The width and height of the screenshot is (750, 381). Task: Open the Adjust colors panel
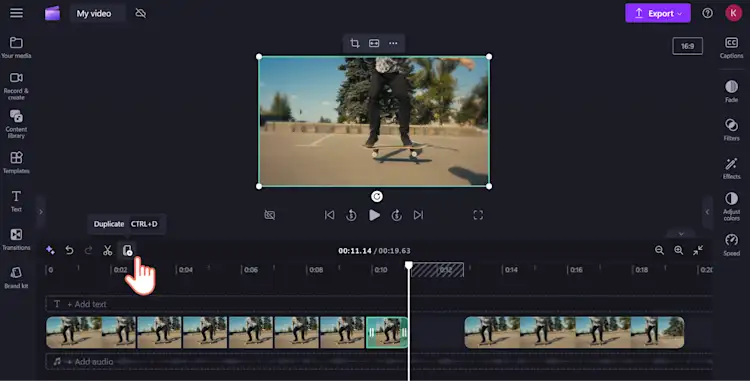coord(731,206)
